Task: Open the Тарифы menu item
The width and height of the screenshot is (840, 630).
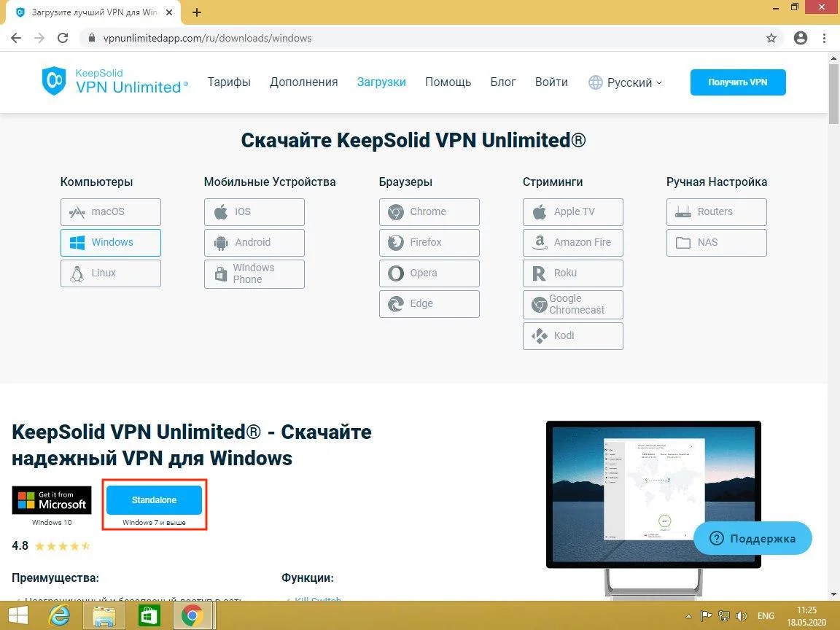Action: point(229,82)
